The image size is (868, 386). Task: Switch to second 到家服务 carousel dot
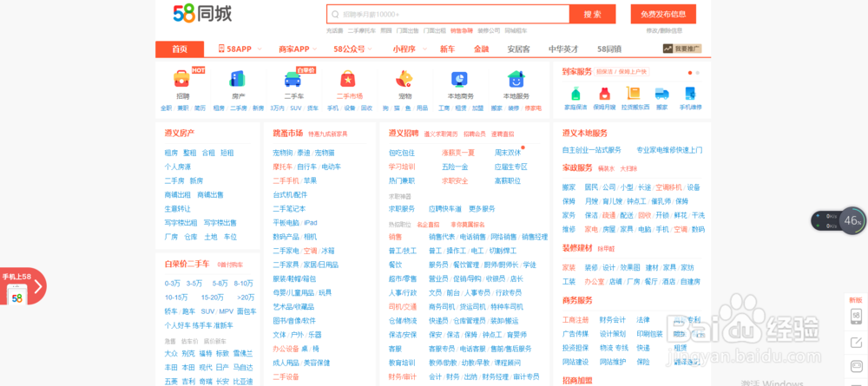[x=698, y=73]
